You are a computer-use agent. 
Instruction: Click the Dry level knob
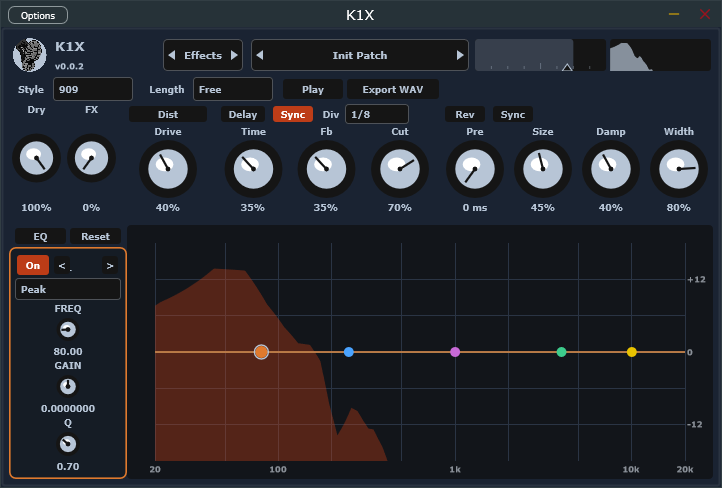point(36,158)
